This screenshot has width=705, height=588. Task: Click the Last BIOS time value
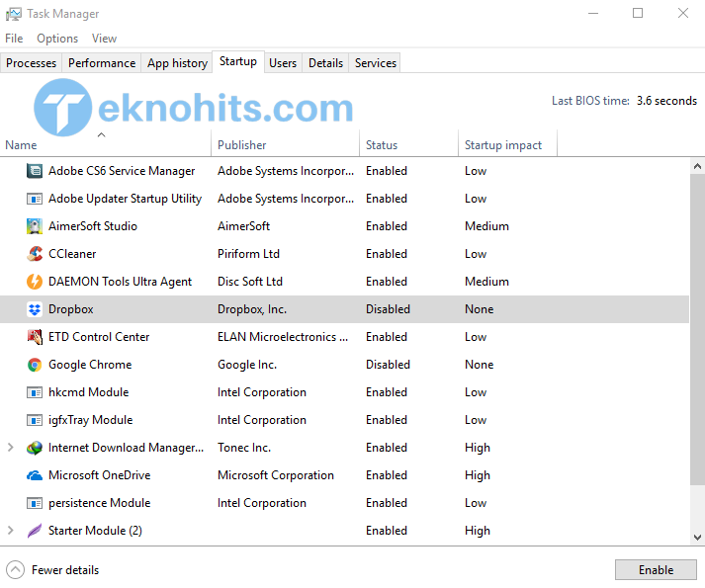tap(666, 101)
